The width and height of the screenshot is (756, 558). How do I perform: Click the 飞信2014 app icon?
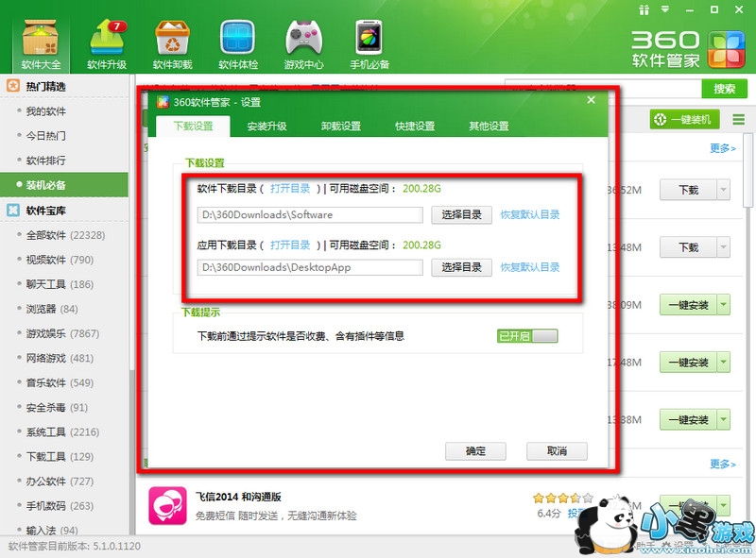167,505
